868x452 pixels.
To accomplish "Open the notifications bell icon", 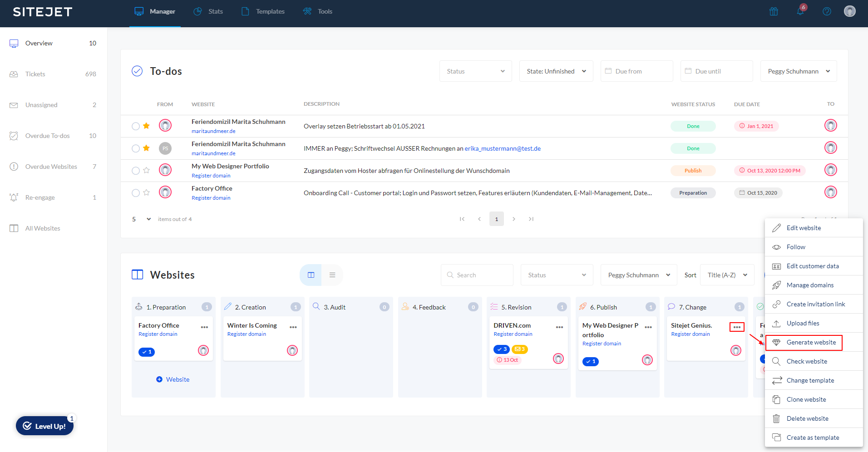I will point(800,11).
